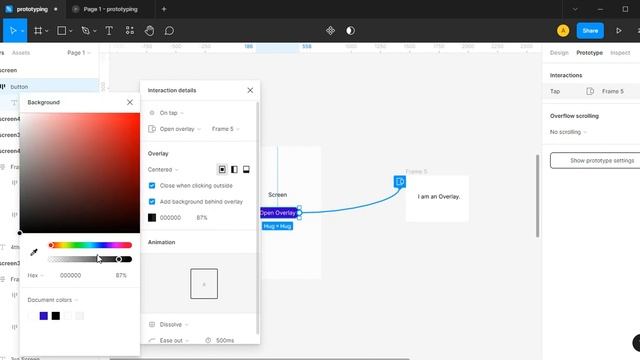
Task: Select the black document color swatch
Action: coord(56,316)
